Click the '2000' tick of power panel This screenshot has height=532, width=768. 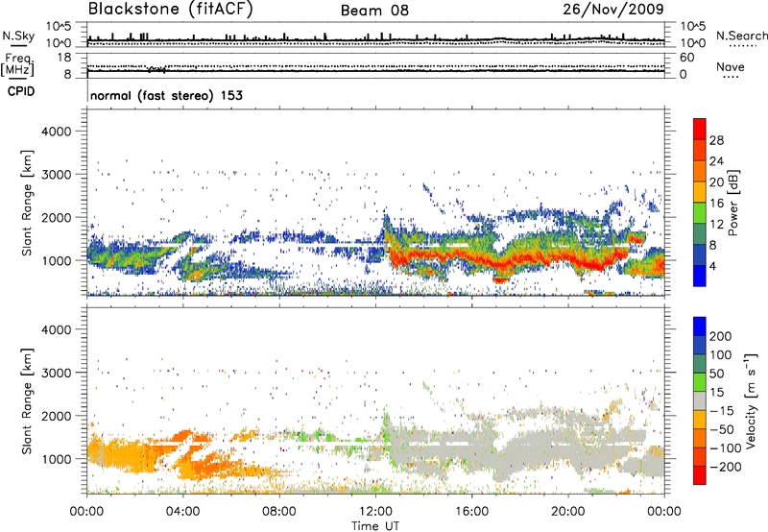coord(57,217)
